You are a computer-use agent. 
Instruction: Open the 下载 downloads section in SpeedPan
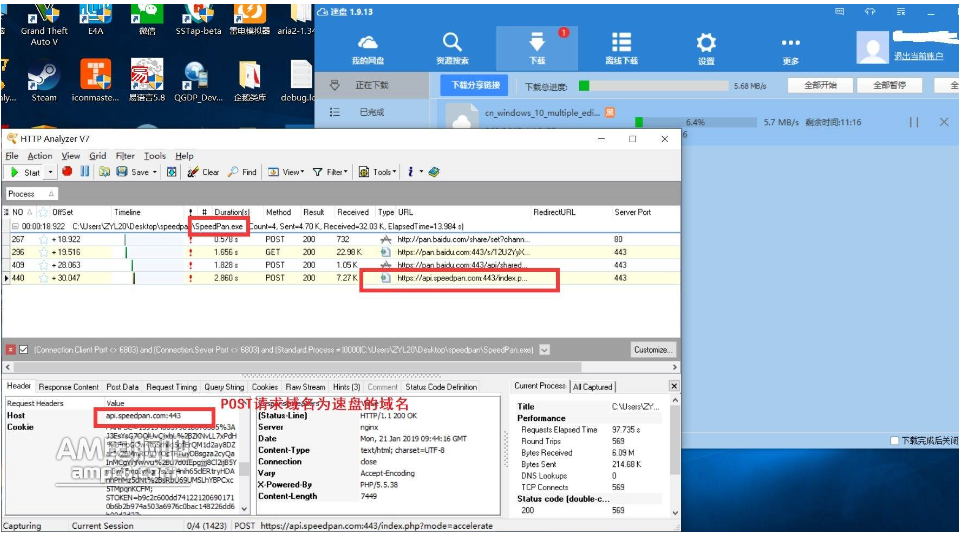(537, 49)
